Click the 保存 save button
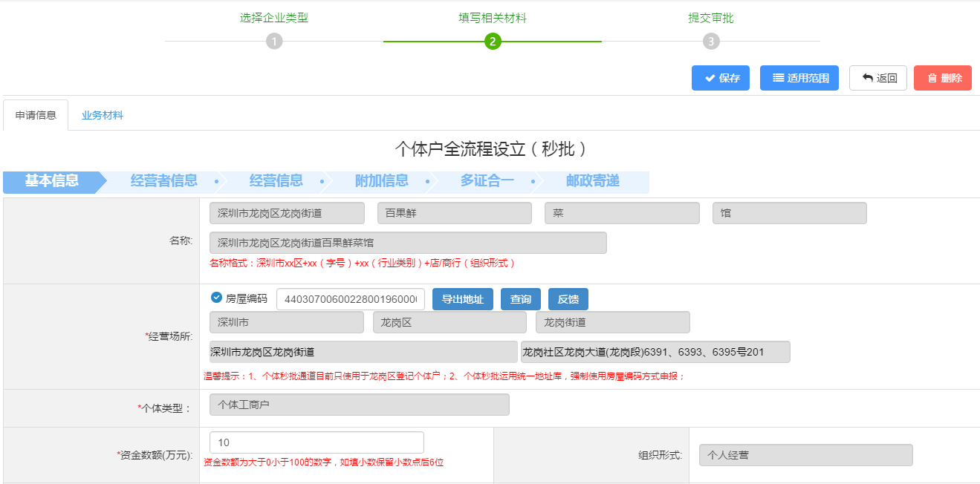 720,78
